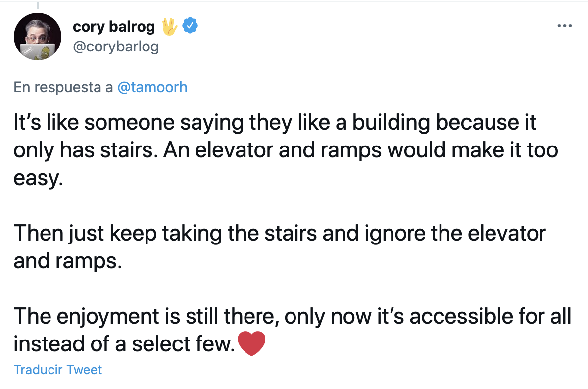Click the line starting "only has stairs"
This screenshot has height=389, width=588.
(x=286, y=150)
